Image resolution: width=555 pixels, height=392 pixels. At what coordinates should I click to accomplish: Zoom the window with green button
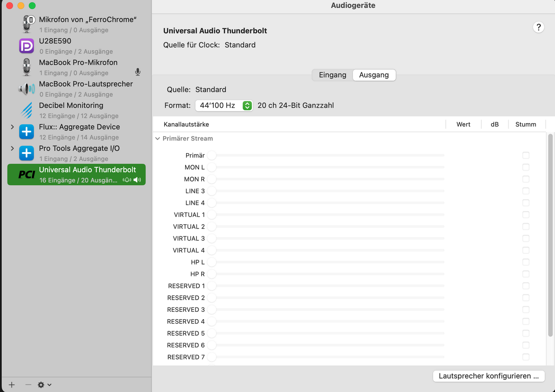[32, 6]
